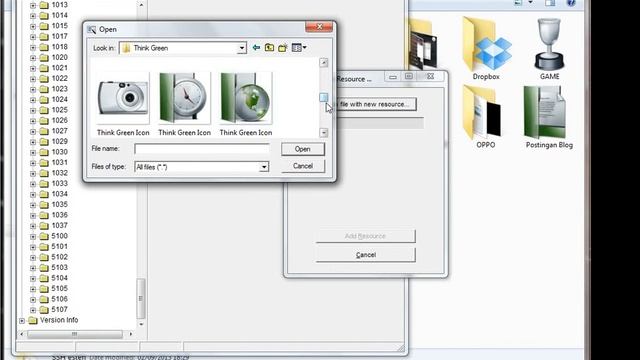The image size is (640, 360).
Task: Click the File name input field
Action: (202, 149)
